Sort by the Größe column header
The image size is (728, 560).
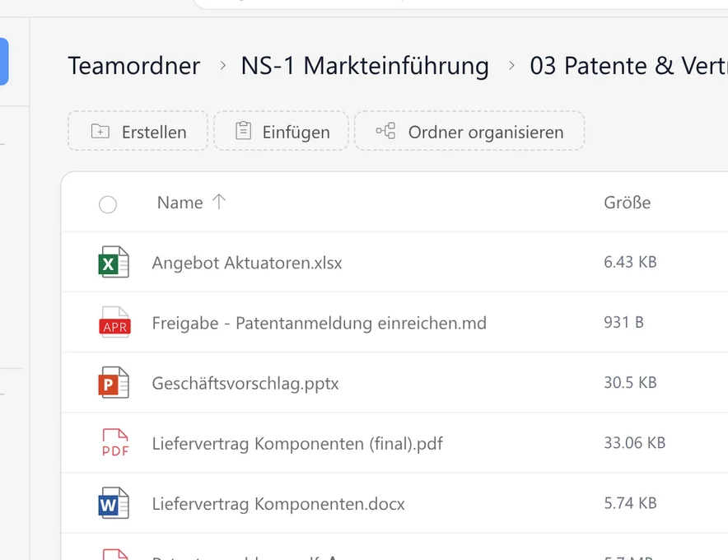[628, 203]
